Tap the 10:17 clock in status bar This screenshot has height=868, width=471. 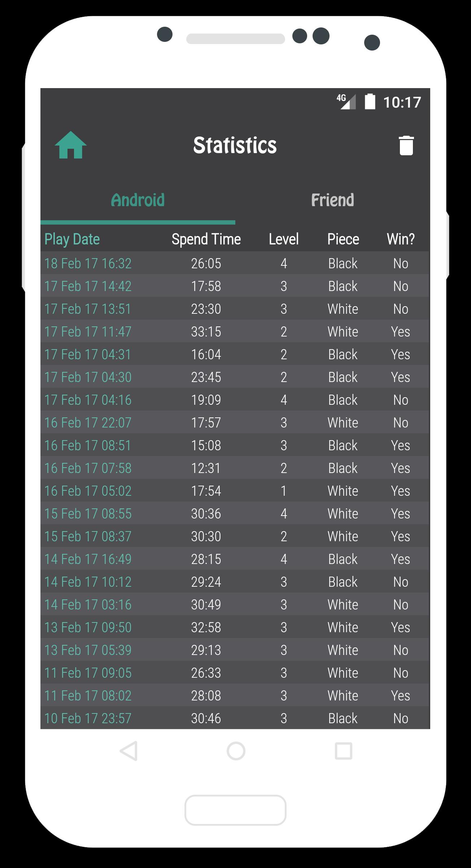pos(402,103)
